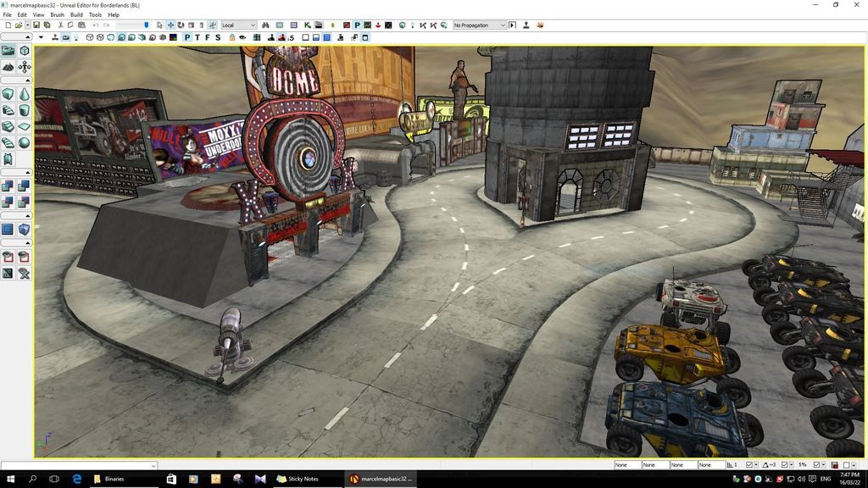This screenshot has width=868, height=488.
Task: Click the orange flame icon in top toolbar
Action: tap(540, 25)
